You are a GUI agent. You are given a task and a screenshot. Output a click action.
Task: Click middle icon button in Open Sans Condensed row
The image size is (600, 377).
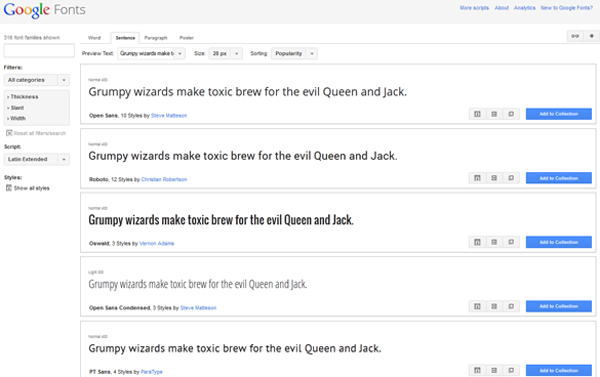pos(494,306)
